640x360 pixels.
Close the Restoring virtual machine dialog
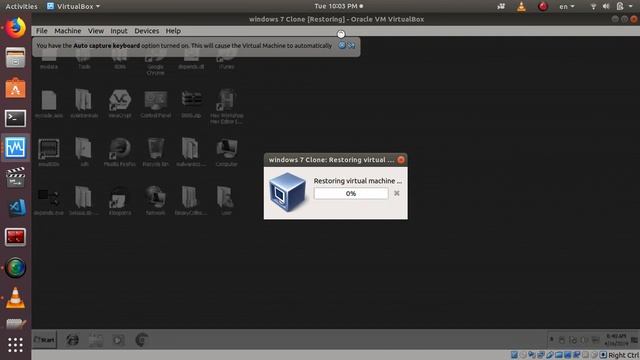click(x=401, y=160)
